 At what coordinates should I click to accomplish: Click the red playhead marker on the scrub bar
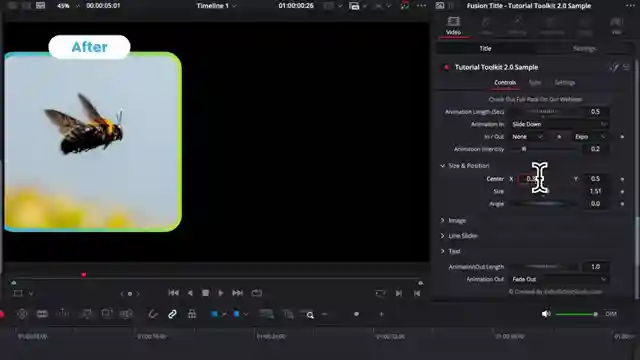tap(84, 275)
